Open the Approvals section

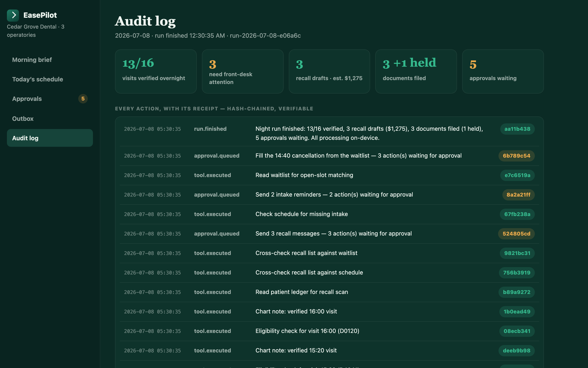50,98
